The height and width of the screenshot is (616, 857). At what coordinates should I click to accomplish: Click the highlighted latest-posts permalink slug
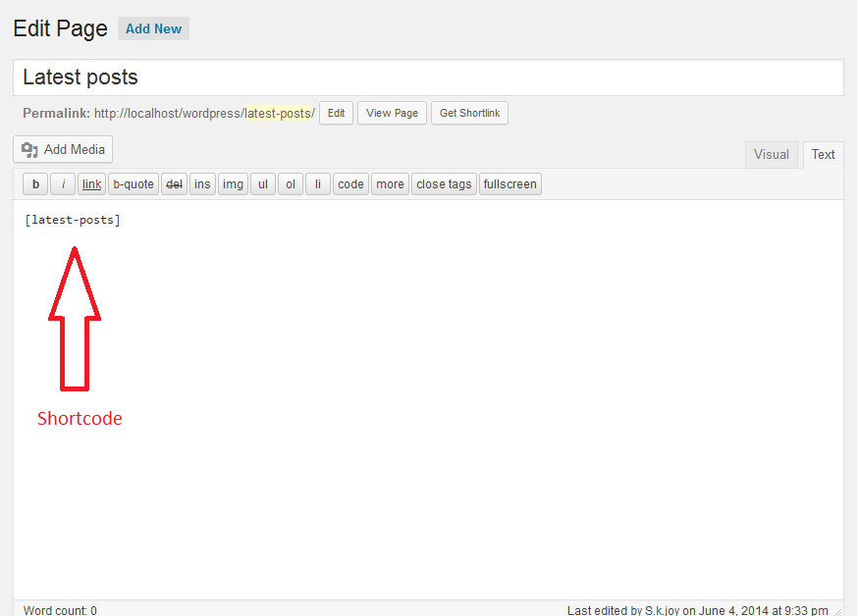[280, 113]
